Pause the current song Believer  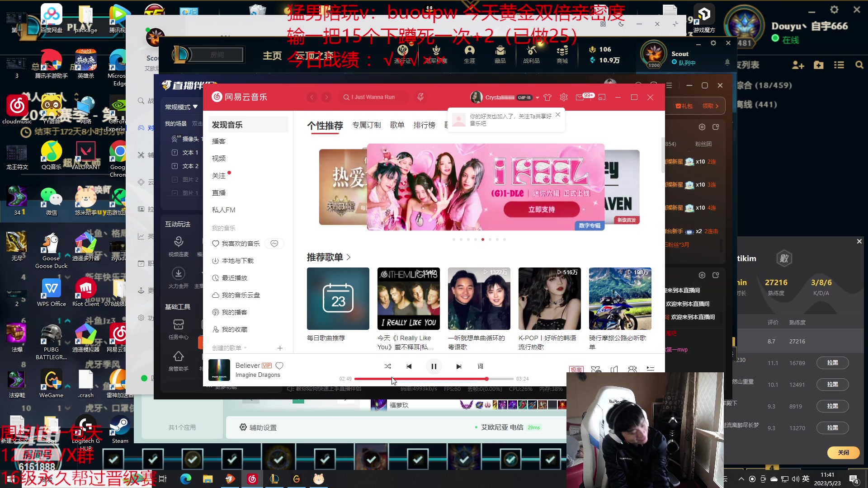[434, 366]
